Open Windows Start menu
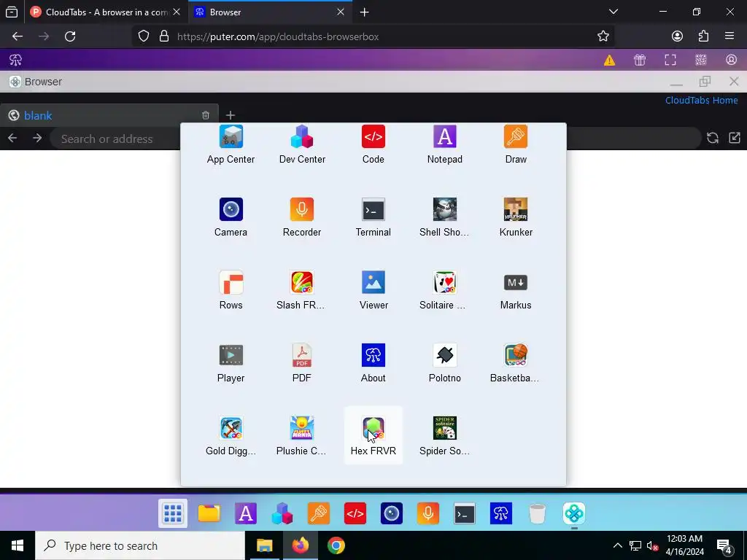This screenshot has width=747, height=560. point(18,545)
